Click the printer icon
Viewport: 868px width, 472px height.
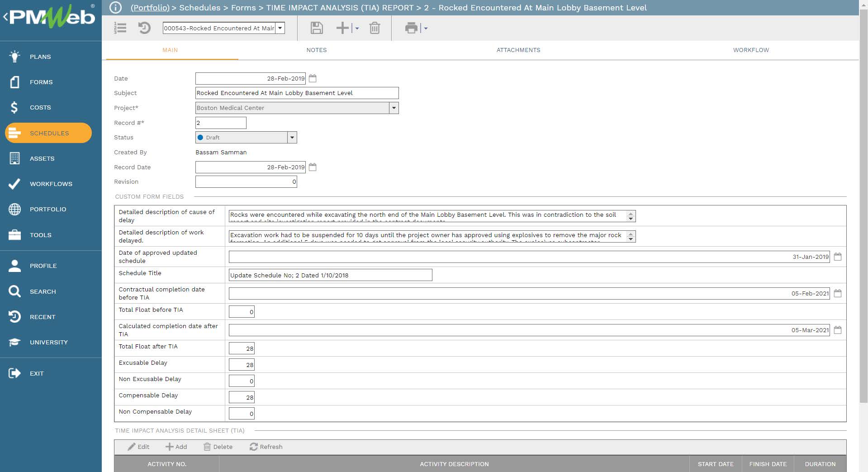pos(411,28)
